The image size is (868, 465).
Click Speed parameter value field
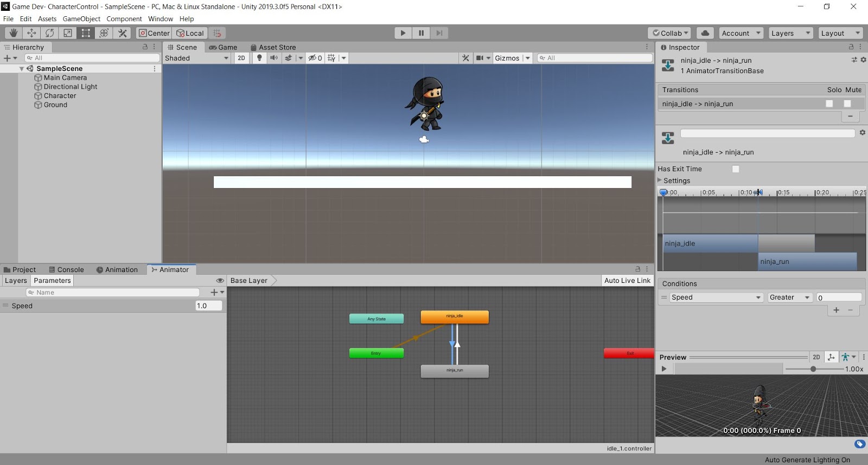tap(209, 306)
